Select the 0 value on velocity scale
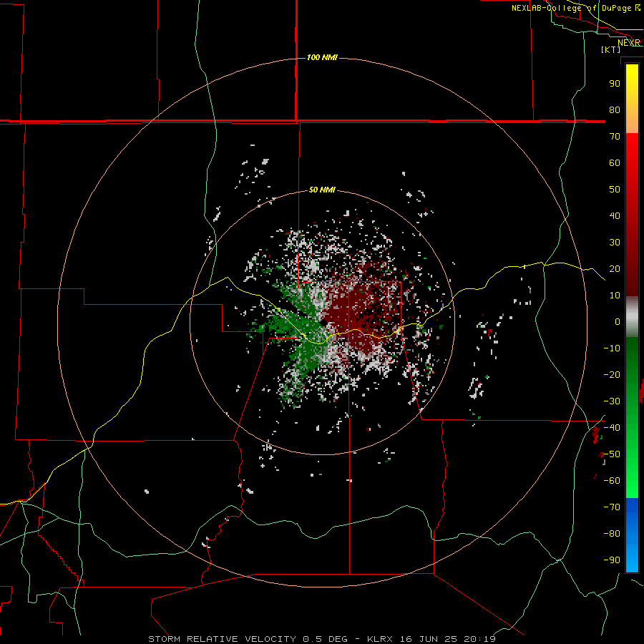The height and width of the screenshot is (644, 644). coord(618,321)
